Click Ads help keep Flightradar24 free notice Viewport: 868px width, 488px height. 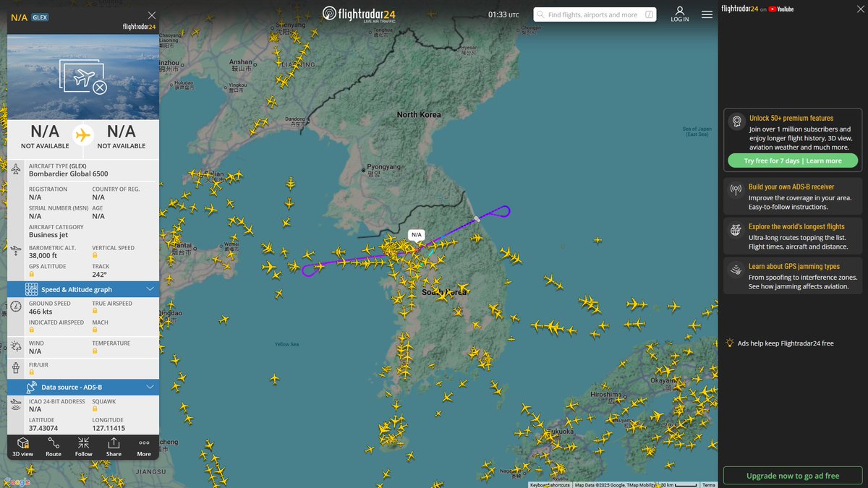780,343
